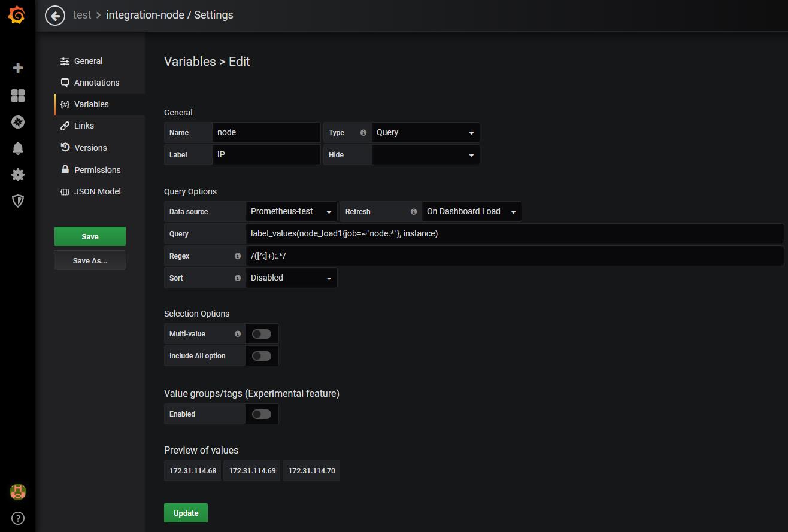Toggle the Multi-value switch

(x=262, y=334)
